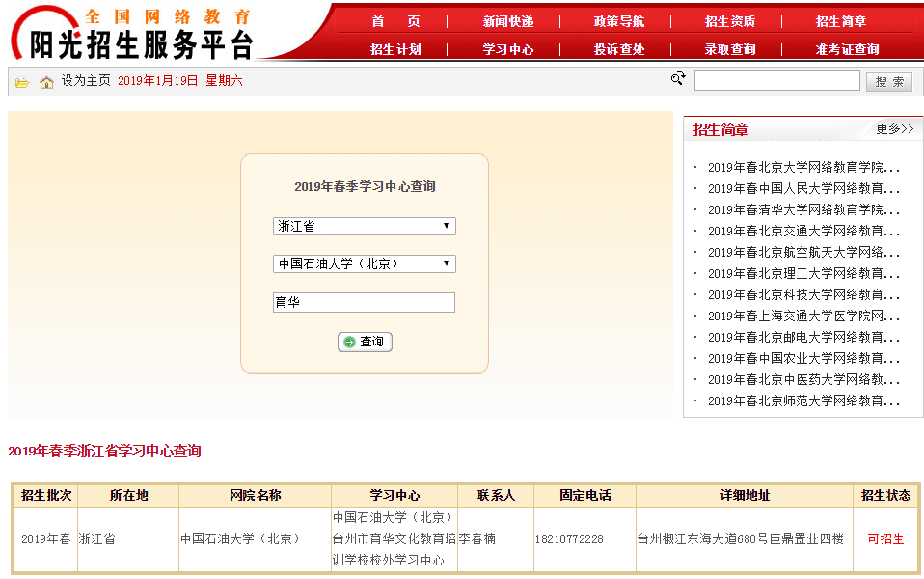The image size is (924, 579).
Task: Open 2019年春中国农业大学网络教育 link
Action: coord(803,358)
